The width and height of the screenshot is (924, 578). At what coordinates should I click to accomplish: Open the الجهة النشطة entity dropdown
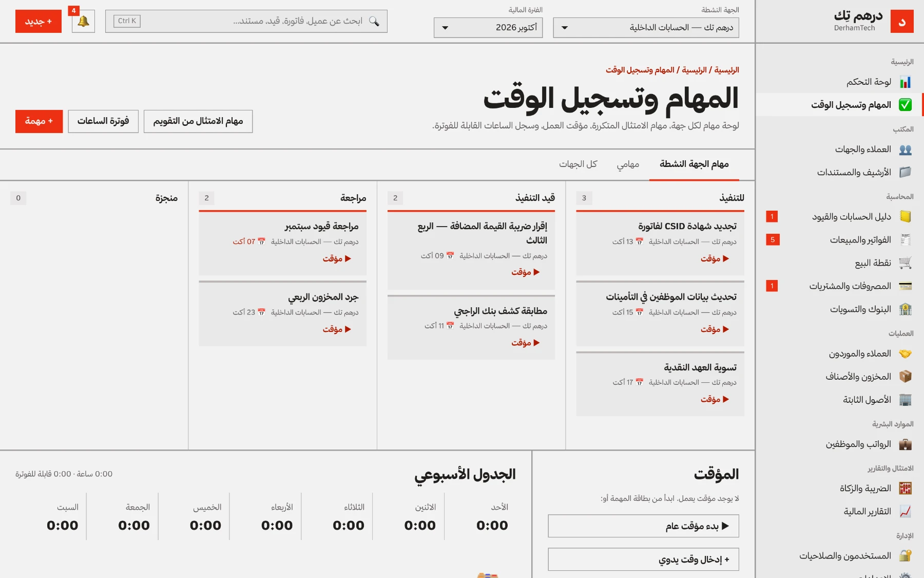tap(646, 28)
